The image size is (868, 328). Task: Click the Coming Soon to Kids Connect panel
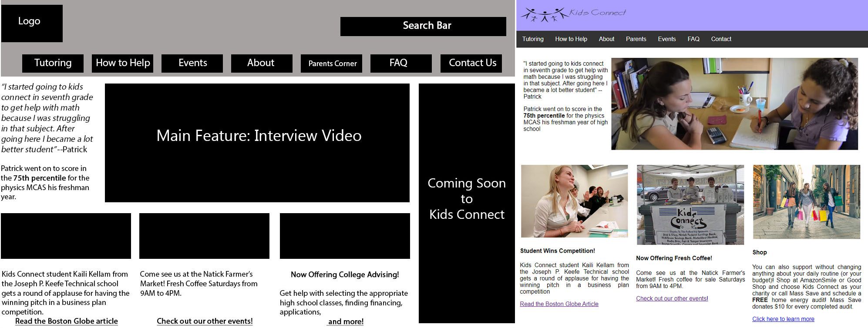pos(466,203)
